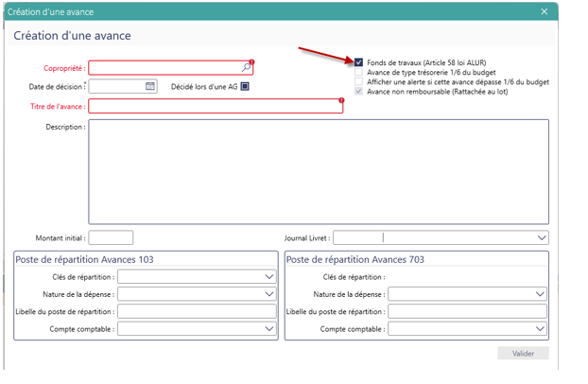
Task: Click Libellé du poste field in Avances 103
Action: [x=197, y=311]
